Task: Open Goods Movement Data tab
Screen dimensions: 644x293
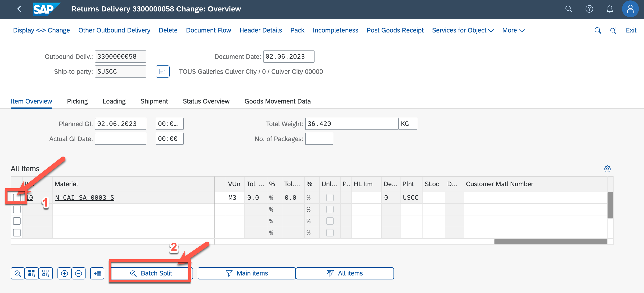Action: click(277, 101)
